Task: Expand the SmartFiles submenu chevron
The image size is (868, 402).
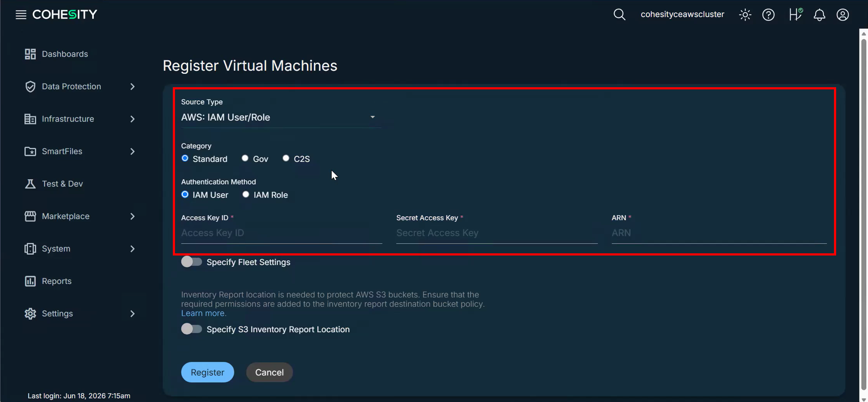Action: pyautogui.click(x=133, y=152)
